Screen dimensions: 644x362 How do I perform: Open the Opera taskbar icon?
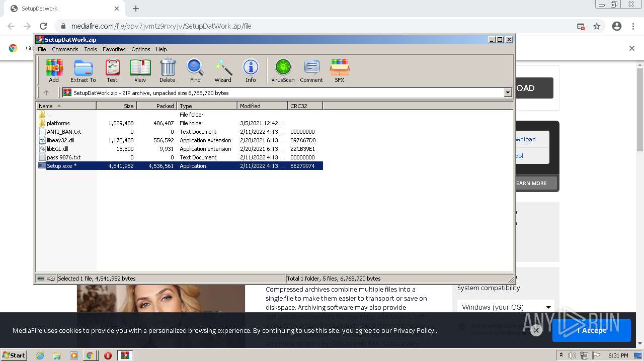[108, 355]
